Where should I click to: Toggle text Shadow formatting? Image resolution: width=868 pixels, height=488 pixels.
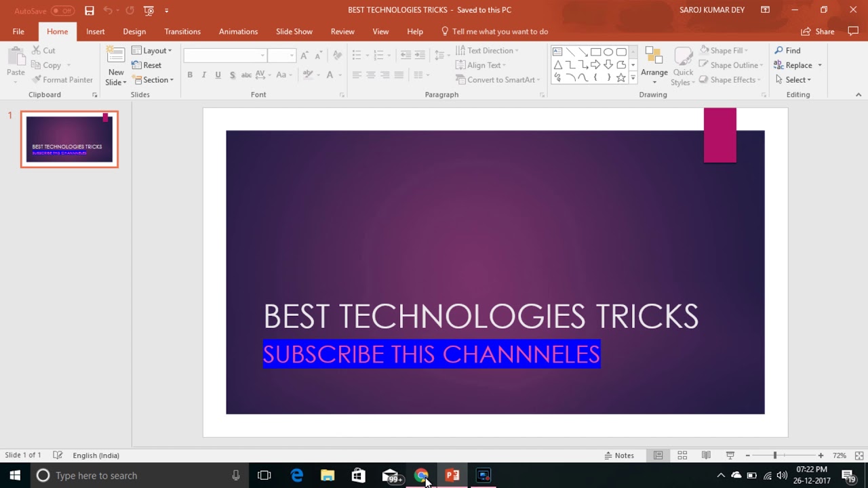(233, 75)
